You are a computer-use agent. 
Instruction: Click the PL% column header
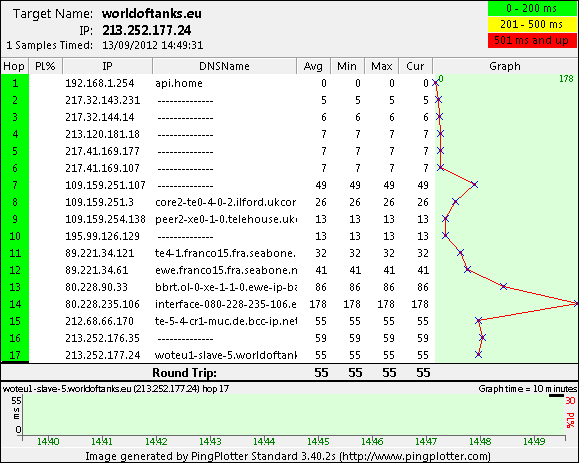point(45,66)
